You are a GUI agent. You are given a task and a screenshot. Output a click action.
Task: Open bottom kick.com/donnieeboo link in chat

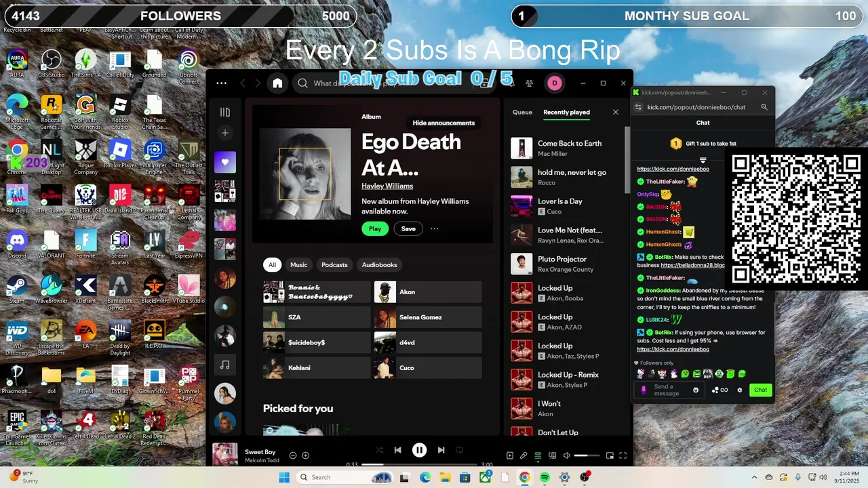tap(673, 349)
